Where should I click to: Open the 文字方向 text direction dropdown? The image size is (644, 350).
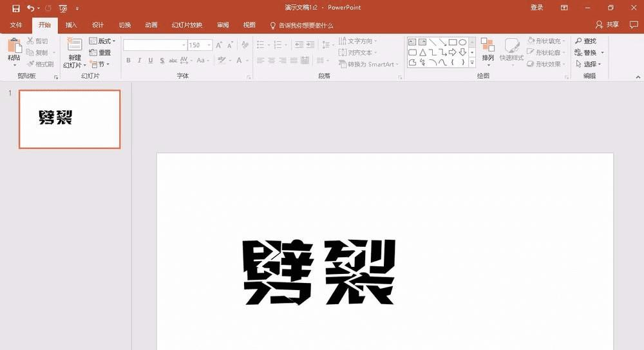click(357, 41)
